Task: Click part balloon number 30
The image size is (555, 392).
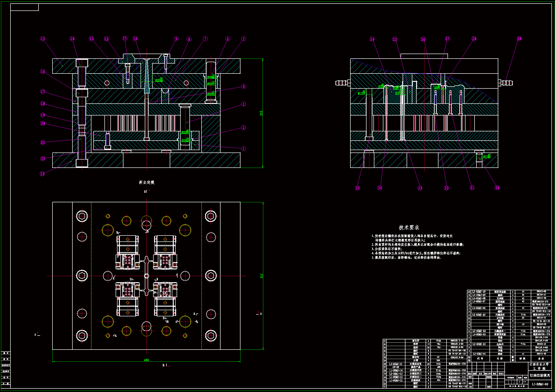Action: (497, 188)
